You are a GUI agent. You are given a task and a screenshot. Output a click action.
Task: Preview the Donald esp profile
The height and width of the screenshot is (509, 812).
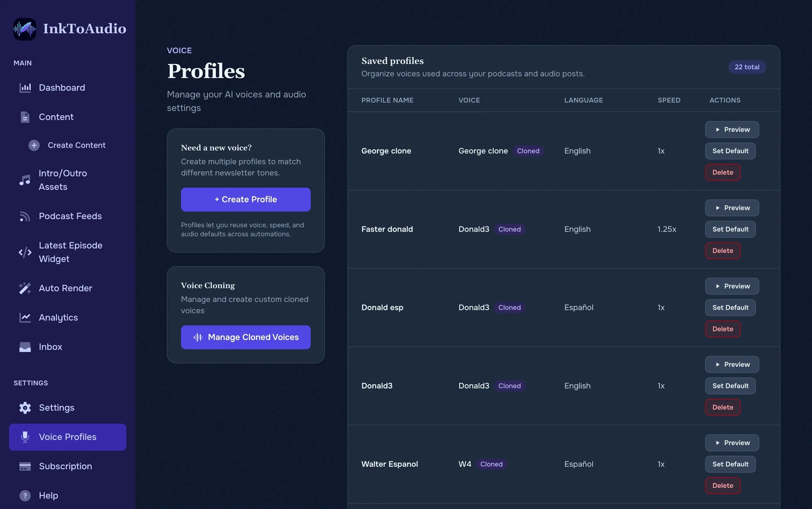(732, 286)
